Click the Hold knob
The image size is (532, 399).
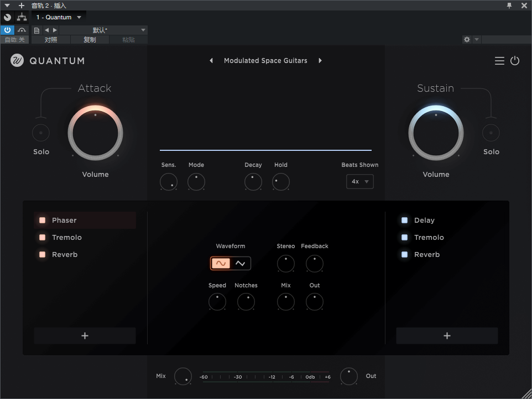coord(280,182)
